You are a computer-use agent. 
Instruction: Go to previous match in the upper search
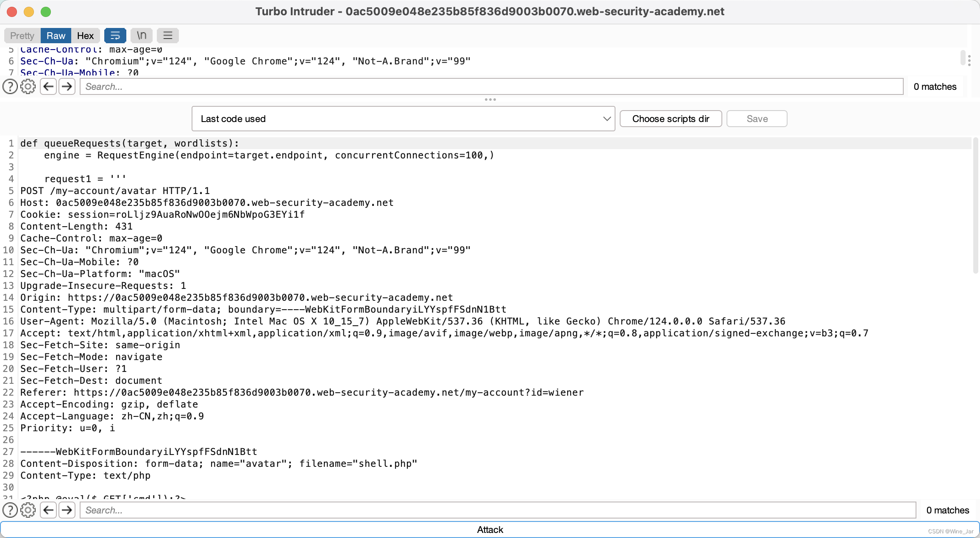pyautogui.click(x=48, y=86)
